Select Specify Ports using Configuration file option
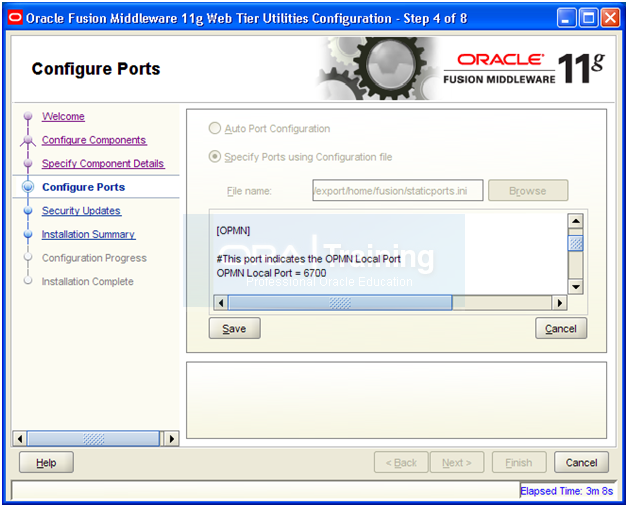 215,157
